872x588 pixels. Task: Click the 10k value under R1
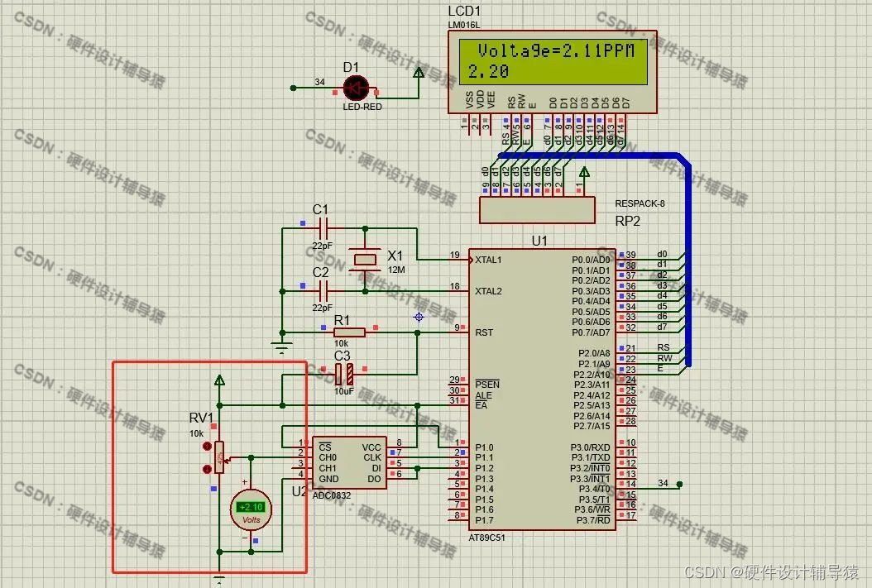[342, 343]
